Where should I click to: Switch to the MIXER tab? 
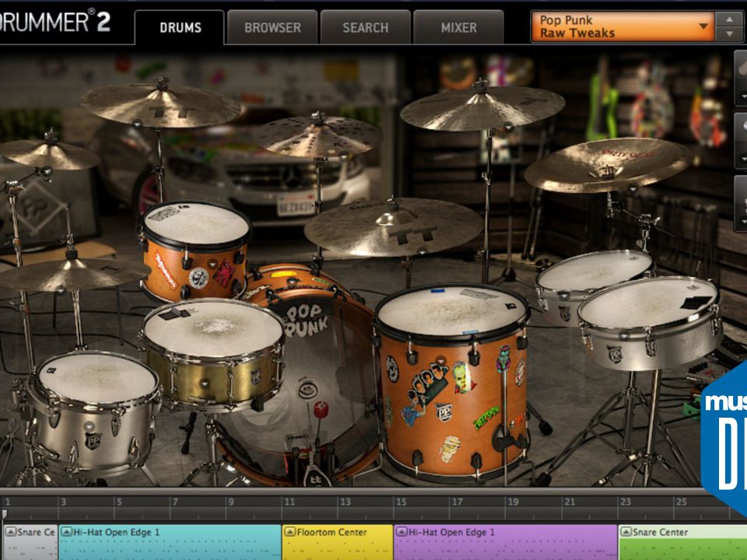[458, 27]
